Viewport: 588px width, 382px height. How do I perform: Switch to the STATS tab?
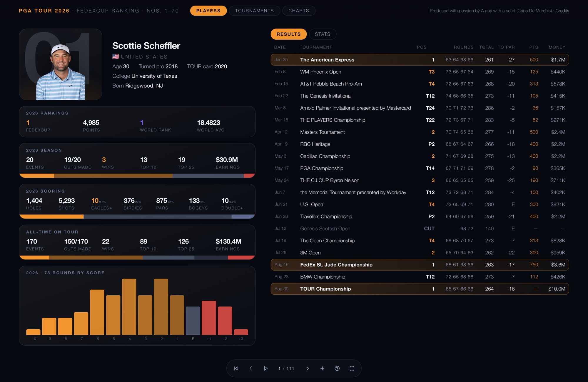point(323,34)
